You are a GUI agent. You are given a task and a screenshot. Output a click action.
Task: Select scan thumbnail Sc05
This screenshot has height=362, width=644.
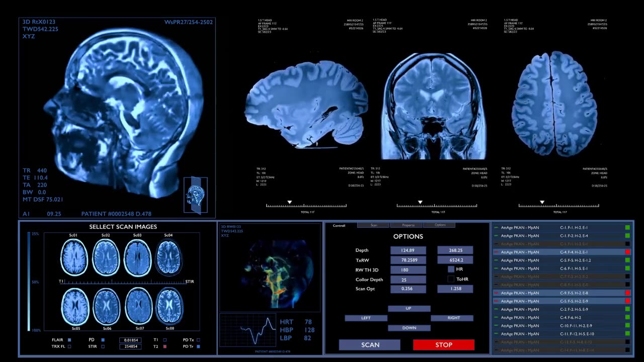(x=75, y=307)
